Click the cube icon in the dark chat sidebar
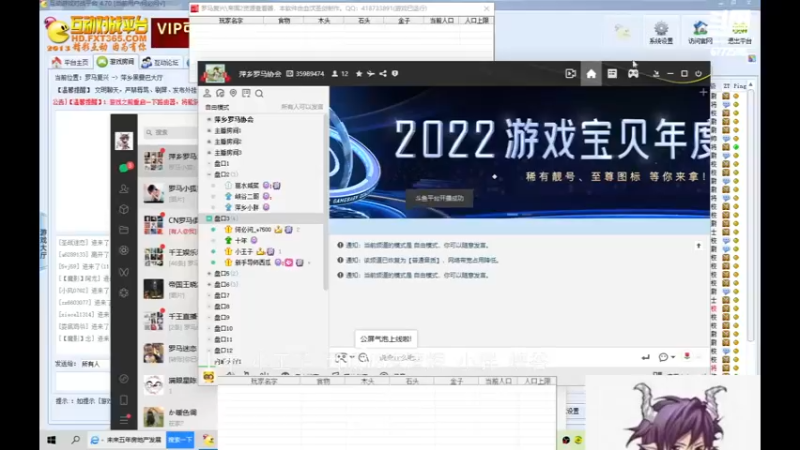Screen dimensions: 800x450 (x=124, y=209)
